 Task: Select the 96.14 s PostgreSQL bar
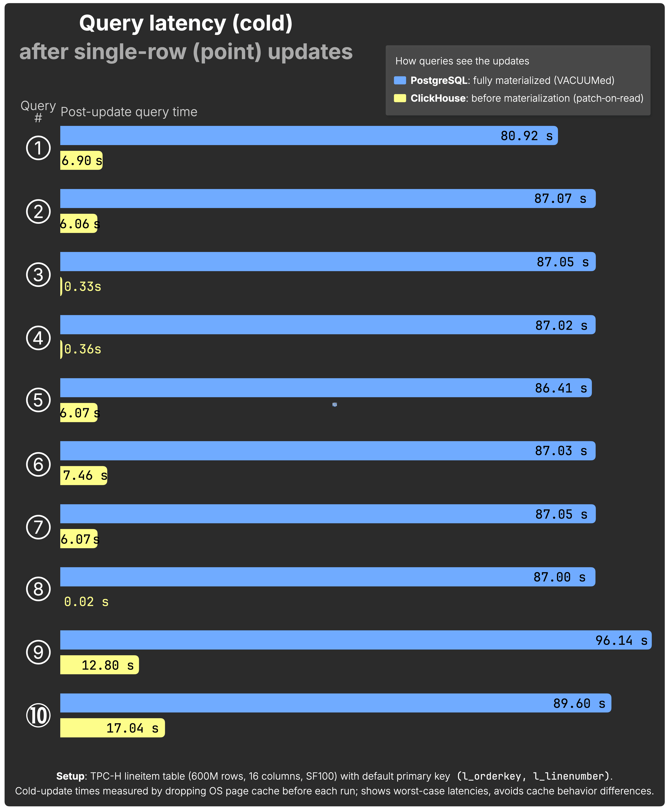click(356, 640)
